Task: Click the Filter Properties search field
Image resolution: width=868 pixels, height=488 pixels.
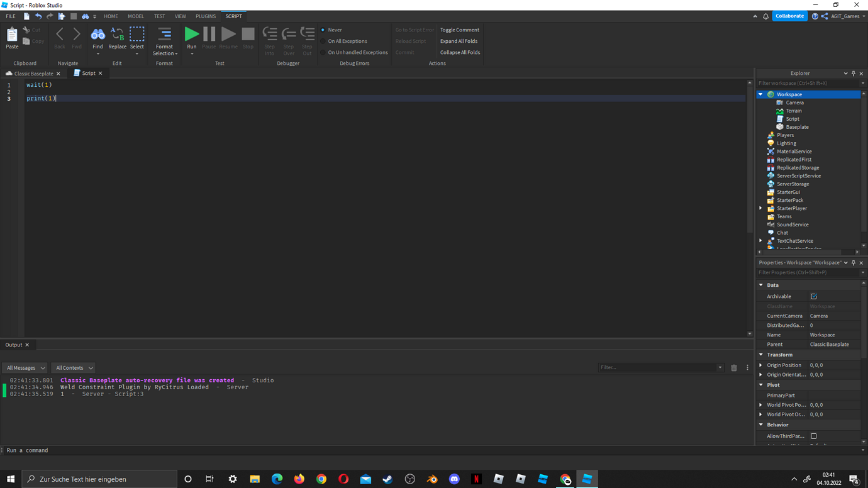Action: [x=808, y=272]
